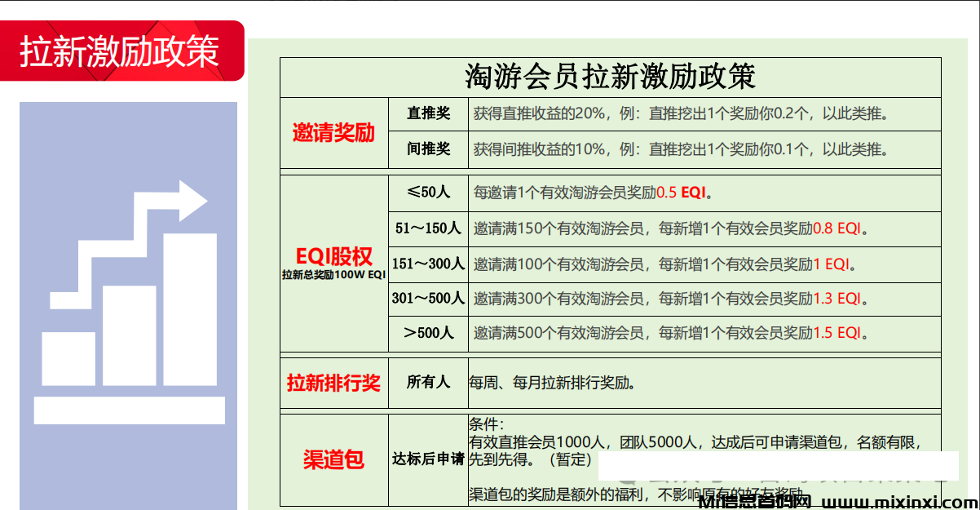Select the table title 淘游会员拉新激励政策
Screen dimensions: 980x510
coord(610,77)
